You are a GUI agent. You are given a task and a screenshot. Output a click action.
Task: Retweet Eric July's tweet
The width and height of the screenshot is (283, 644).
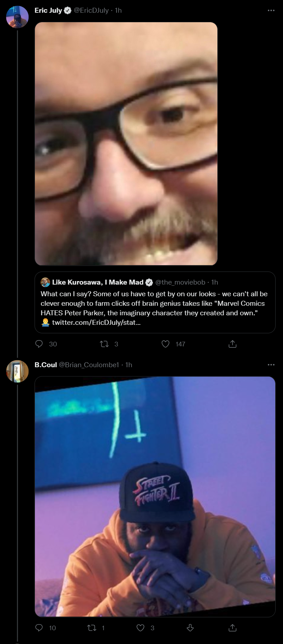(x=104, y=344)
